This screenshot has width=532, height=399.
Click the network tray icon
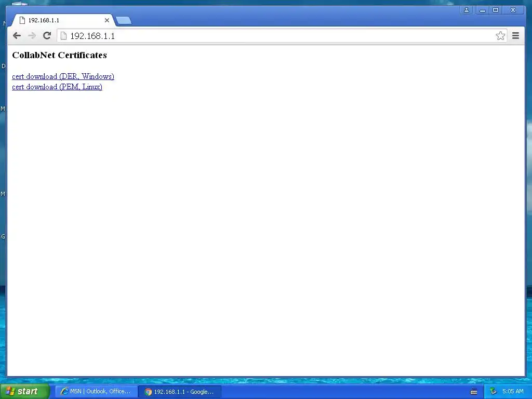[493, 392]
